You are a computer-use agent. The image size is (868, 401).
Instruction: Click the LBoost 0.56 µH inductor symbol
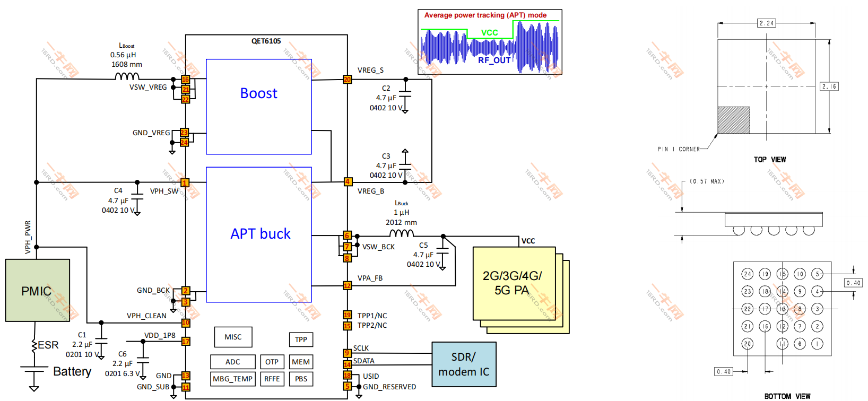(x=127, y=77)
